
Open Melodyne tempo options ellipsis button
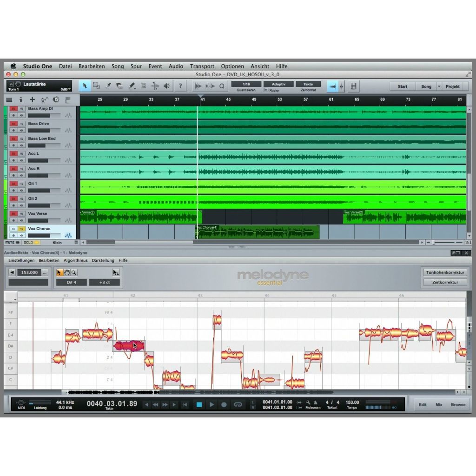[x=45, y=272]
